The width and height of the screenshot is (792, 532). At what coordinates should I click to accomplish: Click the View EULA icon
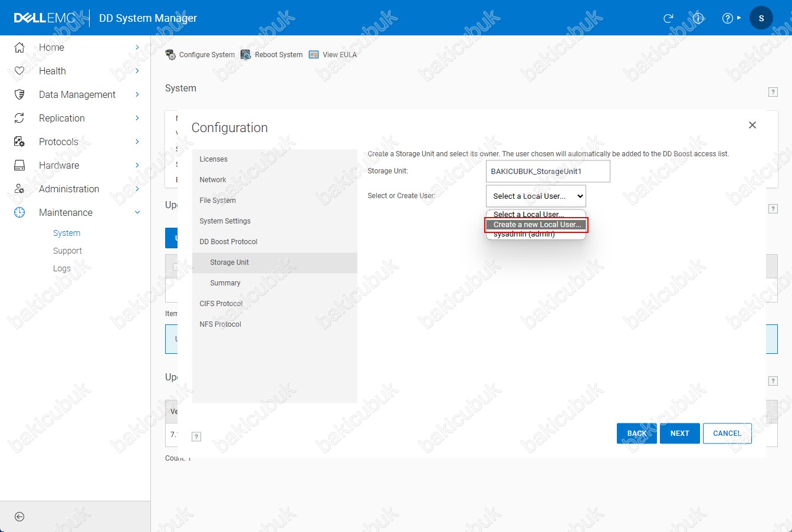click(x=314, y=55)
